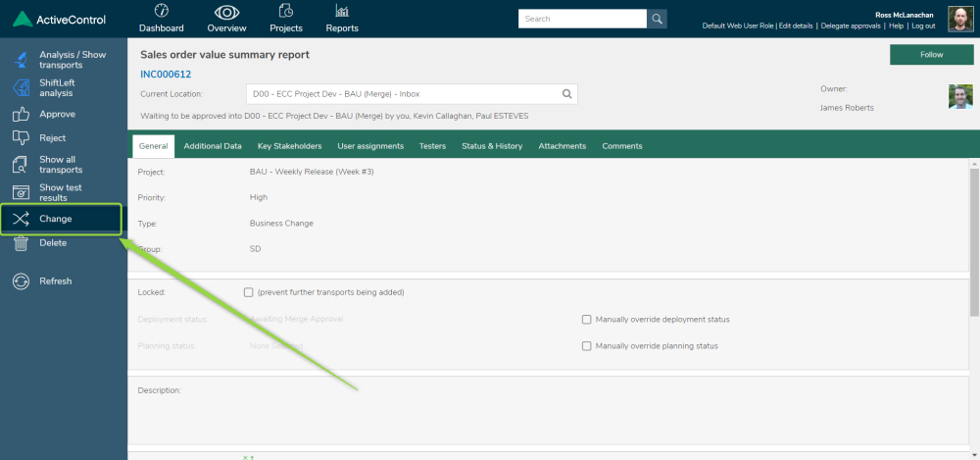Click the Dashboard menu label

pyautogui.click(x=162, y=28)
